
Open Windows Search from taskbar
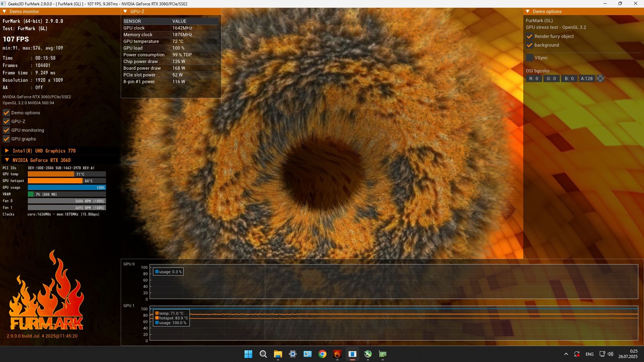coord(263,354)
